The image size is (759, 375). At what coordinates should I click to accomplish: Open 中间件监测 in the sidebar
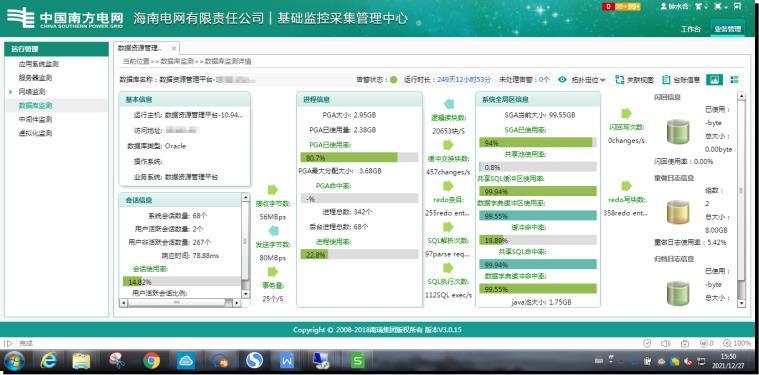click(x=35, y=119)
